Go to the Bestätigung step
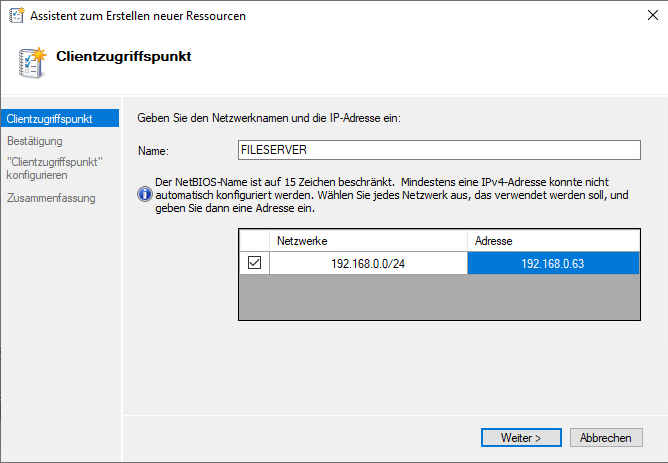The height and width of the screenshot is (463, 668). click(x=34, y=141)
